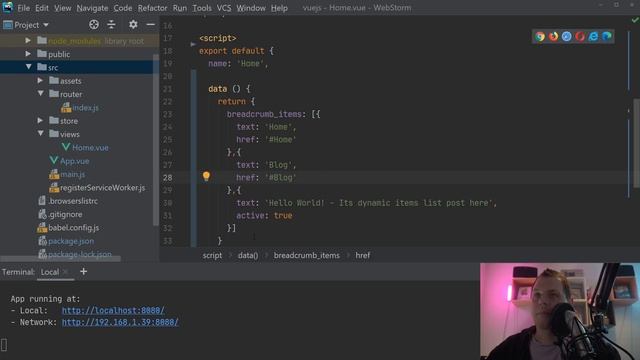Screen dimensions: 640x360
Task: Open preview in Internet Explorer icon
Action: [593, 36]
